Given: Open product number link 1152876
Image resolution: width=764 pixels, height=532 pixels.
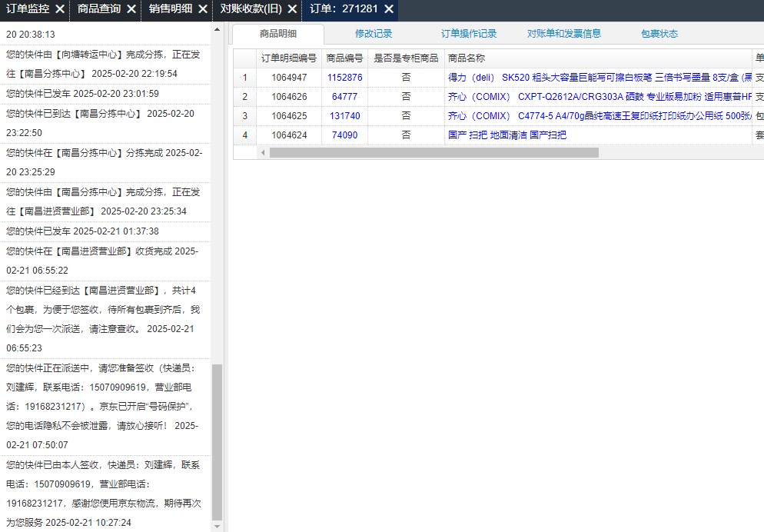Looking at the screenshot, I should (344, 78).
